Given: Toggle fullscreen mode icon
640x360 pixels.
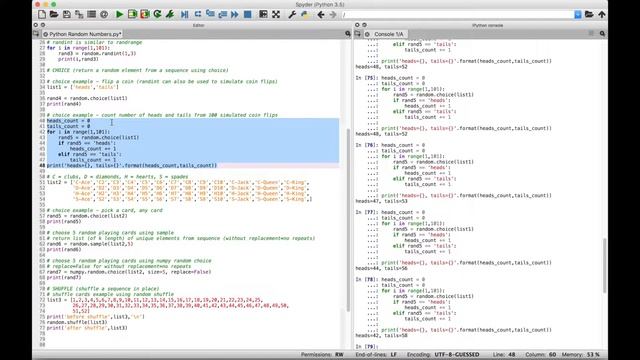Looking at the screenshot, I should 276,14.
